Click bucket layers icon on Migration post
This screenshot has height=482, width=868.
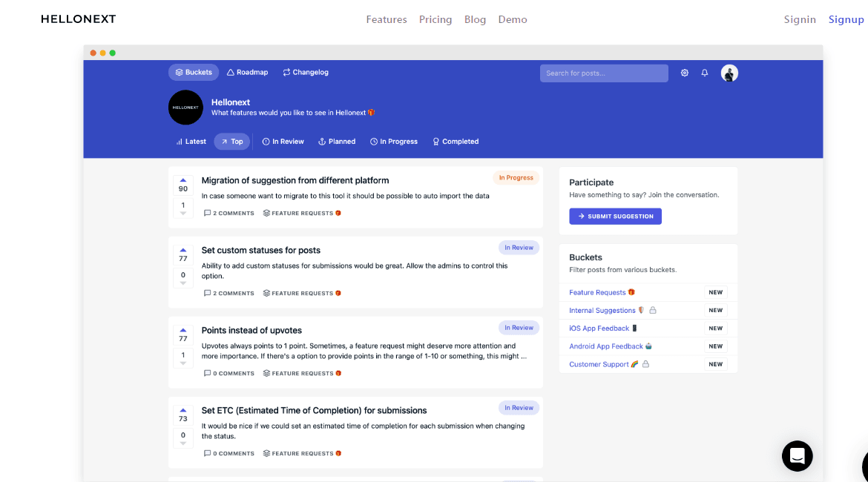coord(266,213)
